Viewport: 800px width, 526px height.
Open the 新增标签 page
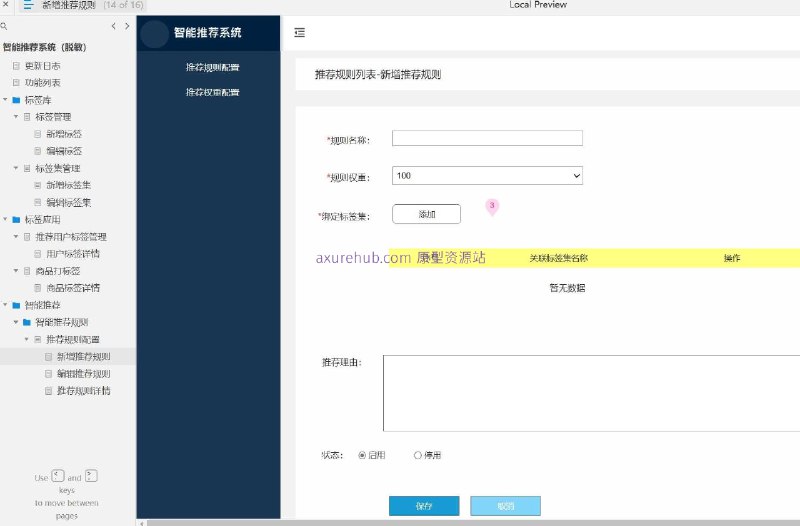[64, 134]
